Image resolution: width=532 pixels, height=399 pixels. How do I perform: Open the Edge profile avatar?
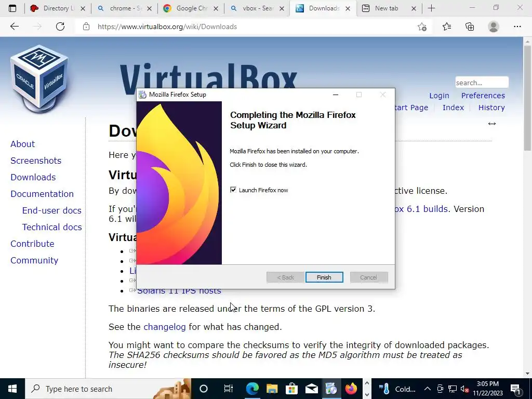494,26
